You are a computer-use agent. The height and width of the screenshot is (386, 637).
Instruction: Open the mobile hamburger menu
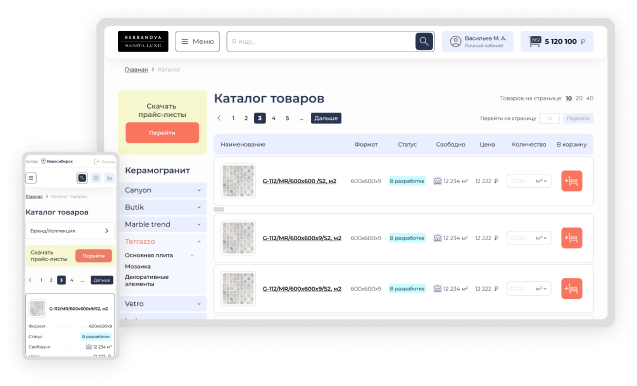point(31,178)
